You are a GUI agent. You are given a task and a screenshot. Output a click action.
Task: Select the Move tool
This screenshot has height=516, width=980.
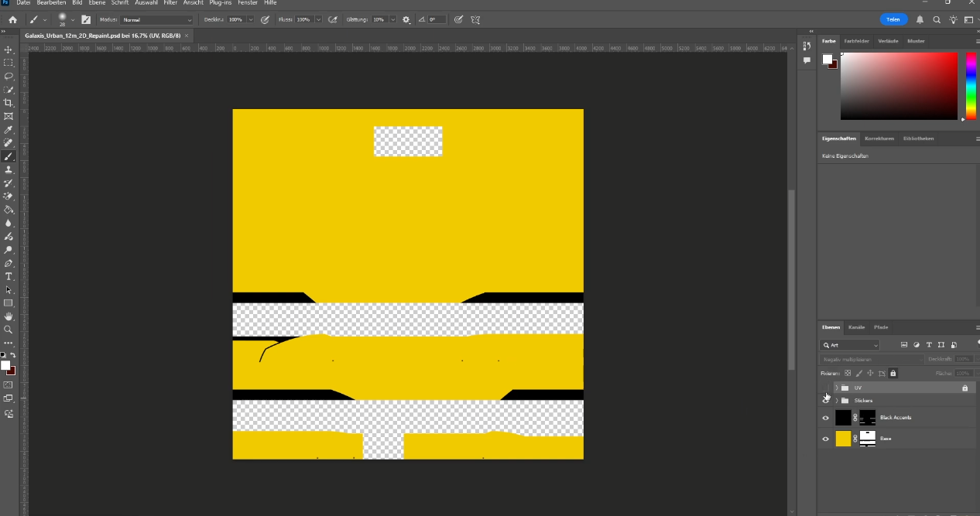[9, 50]
